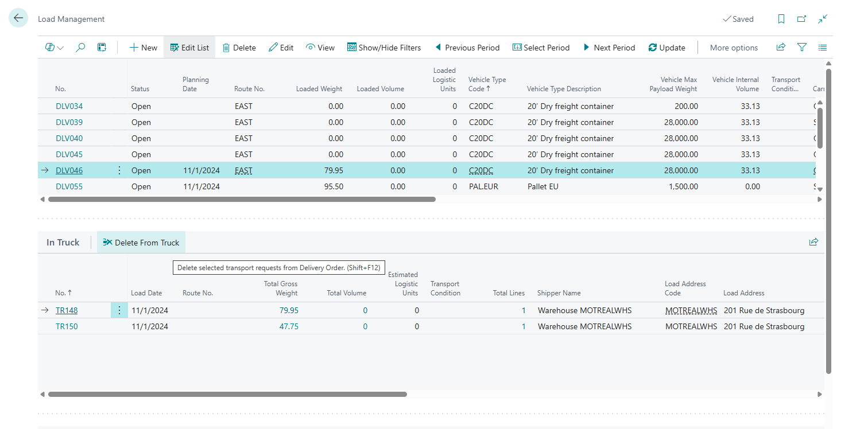Sort by Vehicle Type Code column header

(487, 84)
